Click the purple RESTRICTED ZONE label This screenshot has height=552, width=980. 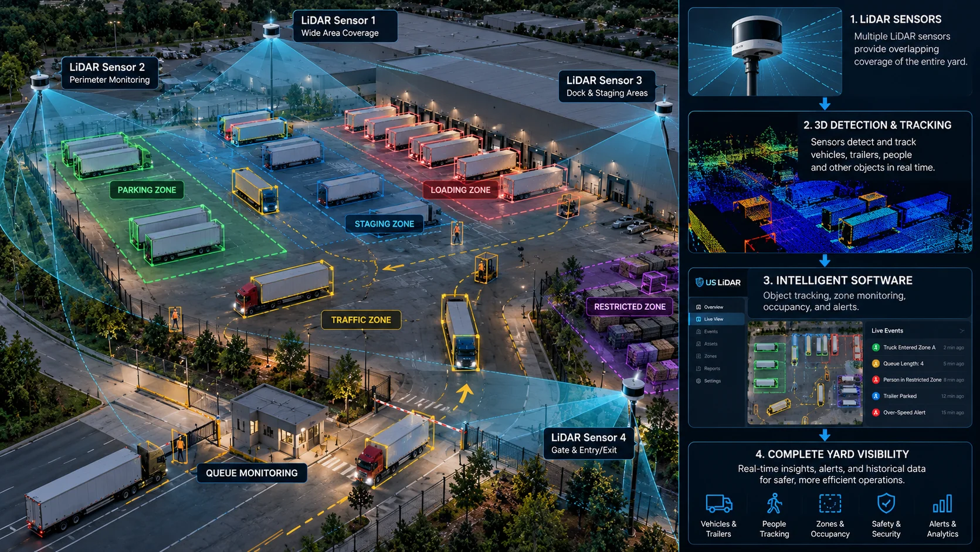630,307
